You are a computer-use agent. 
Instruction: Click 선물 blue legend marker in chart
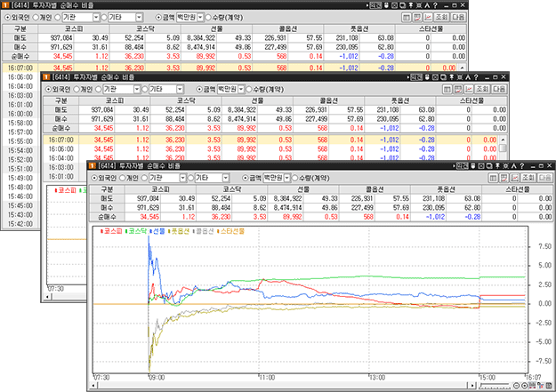(151, 231)
